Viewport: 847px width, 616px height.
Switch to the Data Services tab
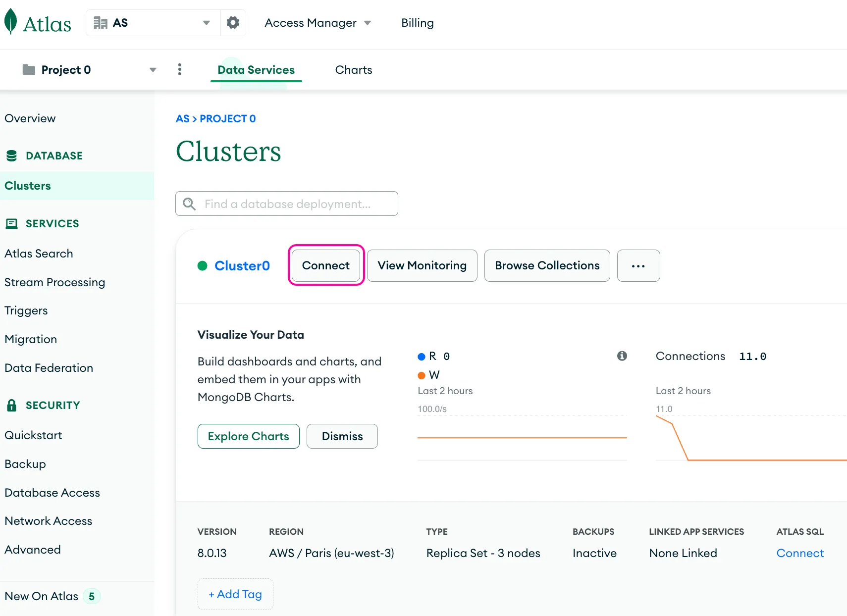click(x=256, y=70)
